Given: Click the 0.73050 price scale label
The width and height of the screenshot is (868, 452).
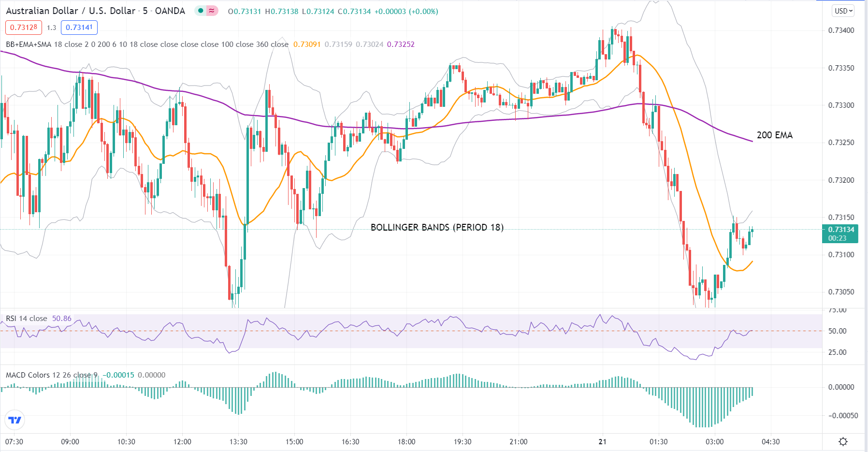Looking at the screenshot, I should point(841,292).
